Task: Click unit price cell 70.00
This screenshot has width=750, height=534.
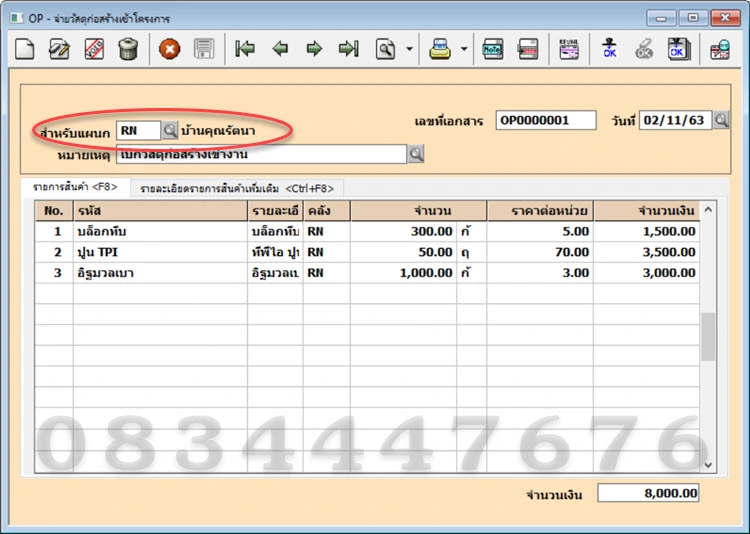Action: coord(540,252)
